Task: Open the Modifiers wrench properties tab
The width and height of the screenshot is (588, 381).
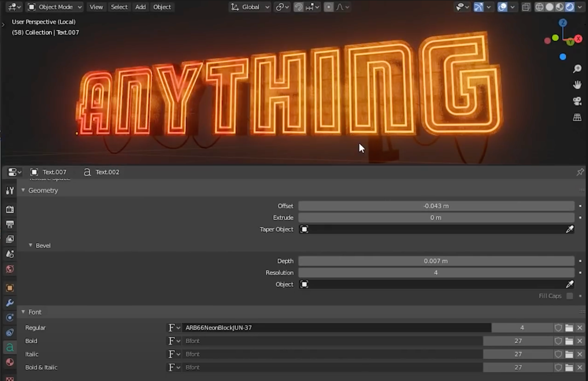Action: 10,303
